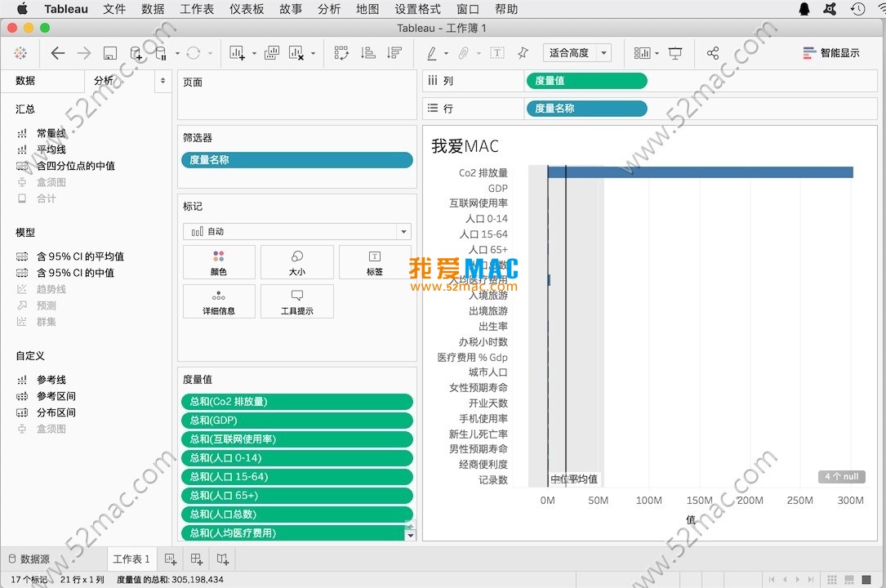
Task: Open the Detail marks card
Action: click(219, 301)
